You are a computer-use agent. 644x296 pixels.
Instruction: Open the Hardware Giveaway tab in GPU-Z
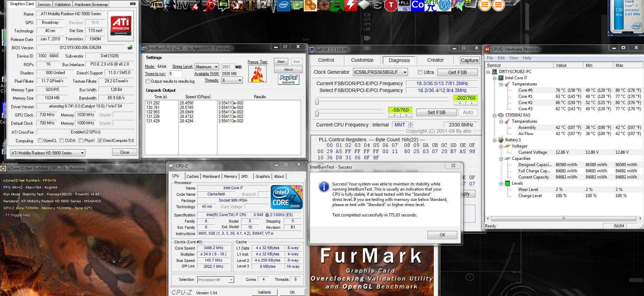pyautogui.click(x=91, y=4)
